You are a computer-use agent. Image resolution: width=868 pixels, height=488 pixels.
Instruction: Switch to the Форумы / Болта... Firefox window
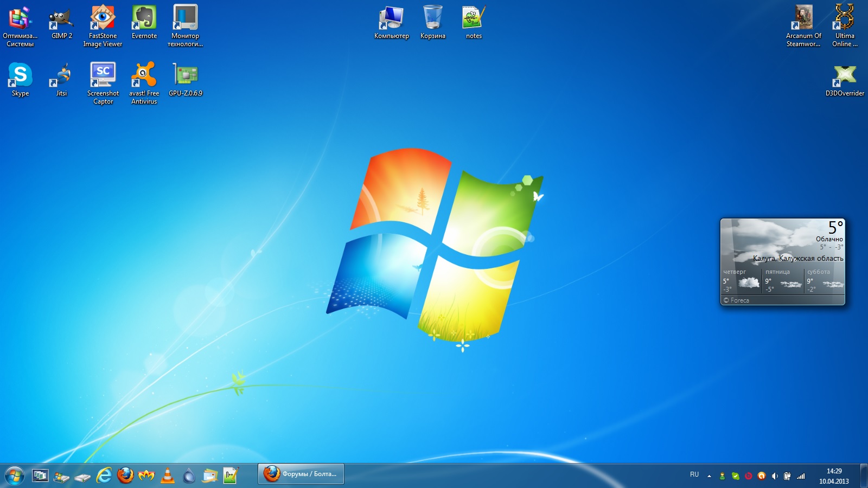tap(301, 474)
